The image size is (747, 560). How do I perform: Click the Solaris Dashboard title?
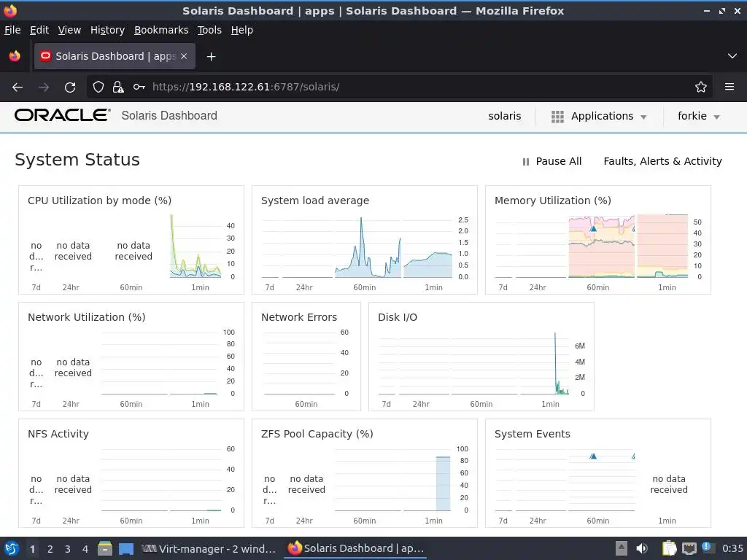[x=169, y=116]
